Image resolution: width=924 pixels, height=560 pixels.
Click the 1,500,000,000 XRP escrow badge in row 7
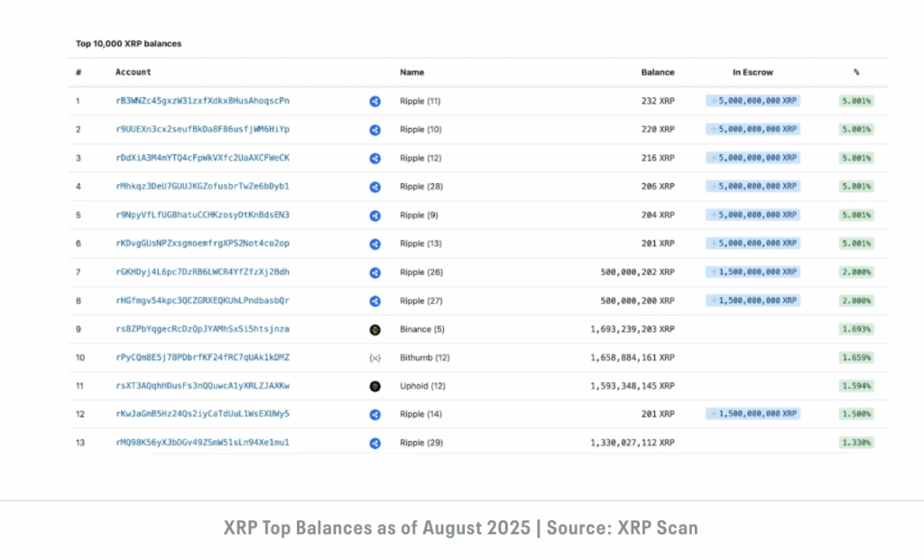coord(753,272)
